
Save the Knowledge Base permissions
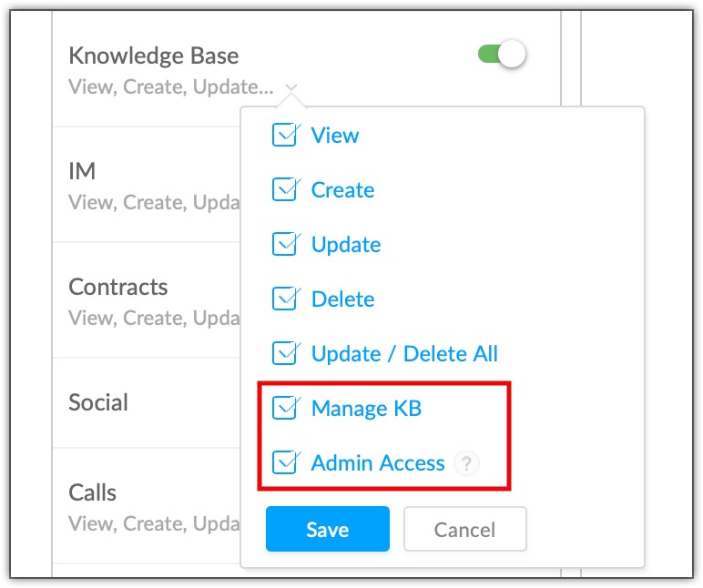(327, 529)
